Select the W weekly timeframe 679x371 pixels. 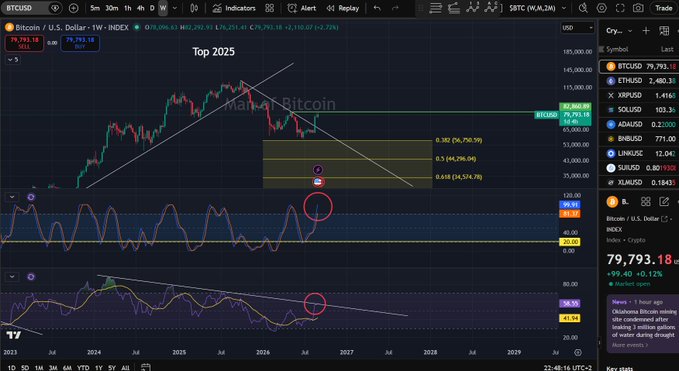coord(163,8)
